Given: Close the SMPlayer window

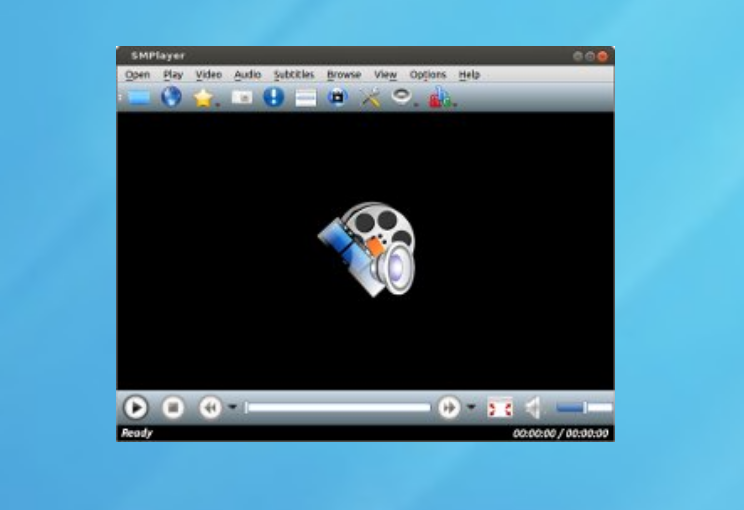Looking at the screenshot, I should click(x=603, y=56).
